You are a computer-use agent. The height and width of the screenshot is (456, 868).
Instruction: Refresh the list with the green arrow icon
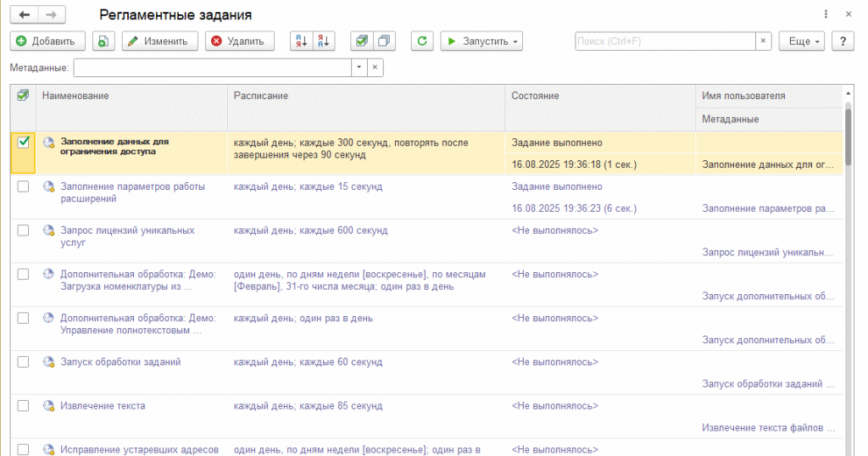(422, 42)
